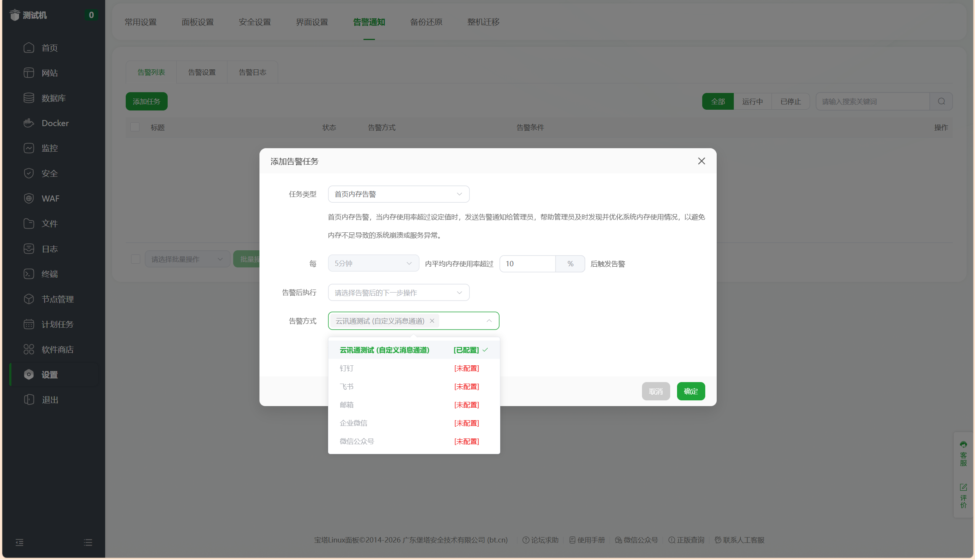Click the 计划任务 calendar icon
Screen dimensions: 975x560
29,324
